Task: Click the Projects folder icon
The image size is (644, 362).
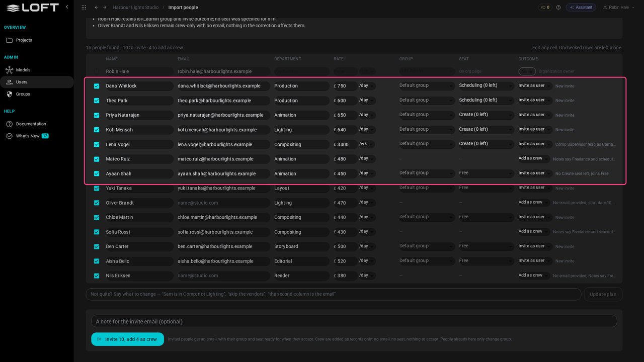Action: (x=10, y=40)
